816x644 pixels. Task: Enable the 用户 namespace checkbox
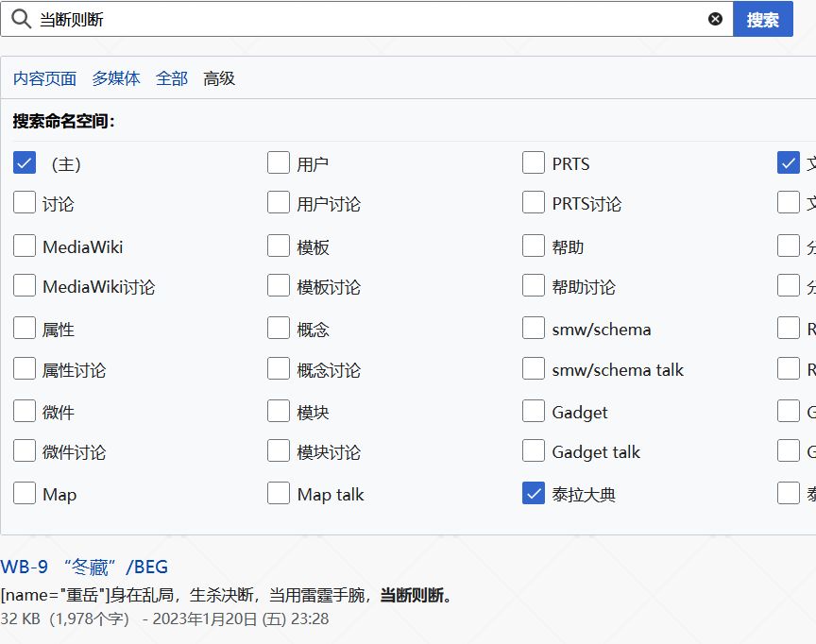(278, 162)
